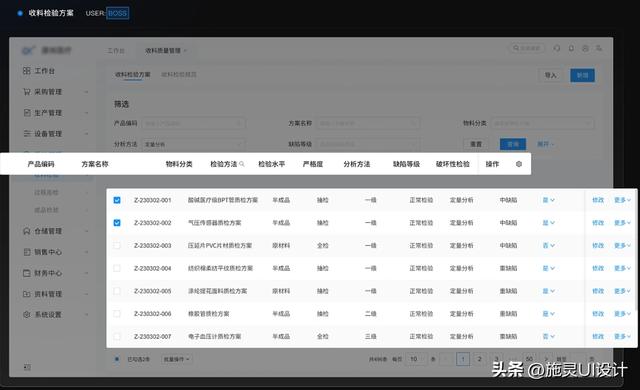Viewport: 640px width, 390px height.
Task: Click the 资料管理 sidebar icon
Action: point(27,294)
